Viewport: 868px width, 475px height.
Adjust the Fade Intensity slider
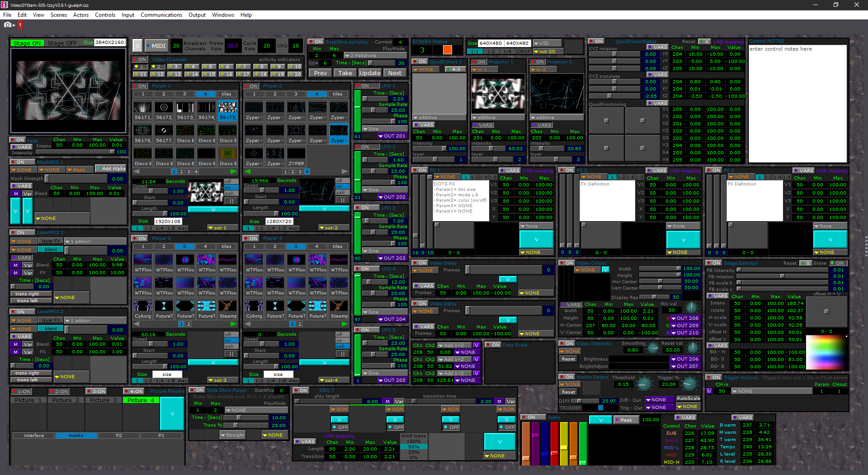(x=75, y=152)
